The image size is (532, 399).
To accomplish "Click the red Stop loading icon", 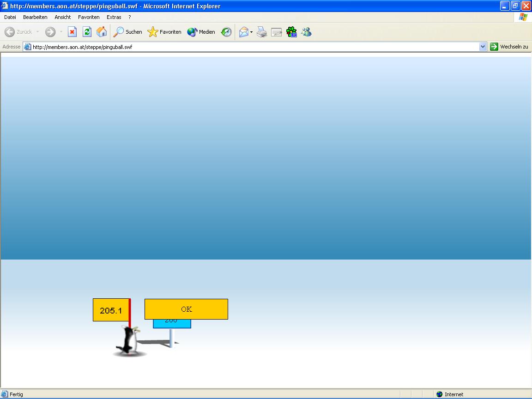I will click(x=73, y=32).
